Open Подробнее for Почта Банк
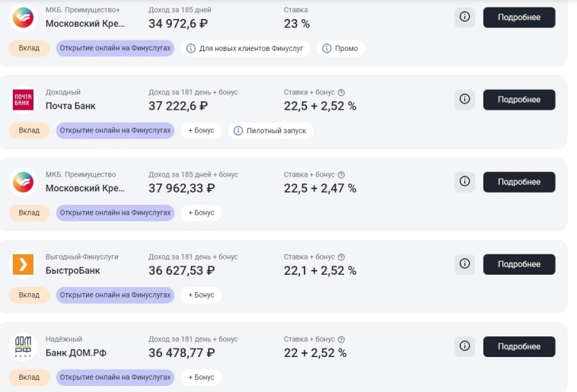 [x=518, y=100]
